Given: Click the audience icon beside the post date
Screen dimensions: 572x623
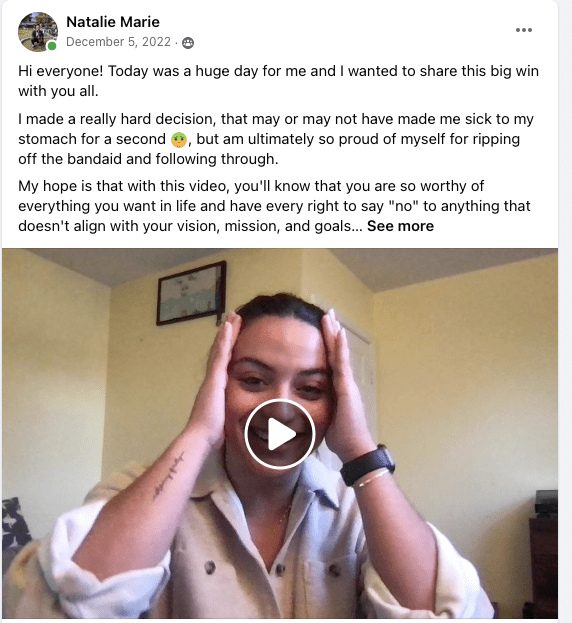Looking at the screenshot, I should click(x=187, y=43).
